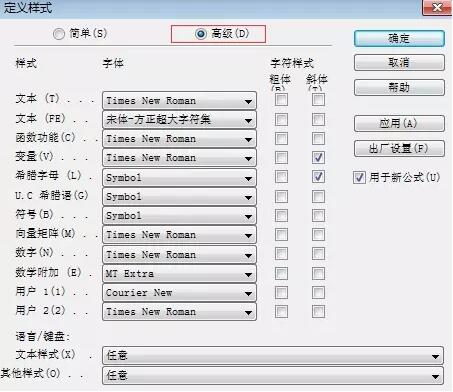
Task: Open font dropdown for U.C 希腊语(G)
Action: [179, 197]
